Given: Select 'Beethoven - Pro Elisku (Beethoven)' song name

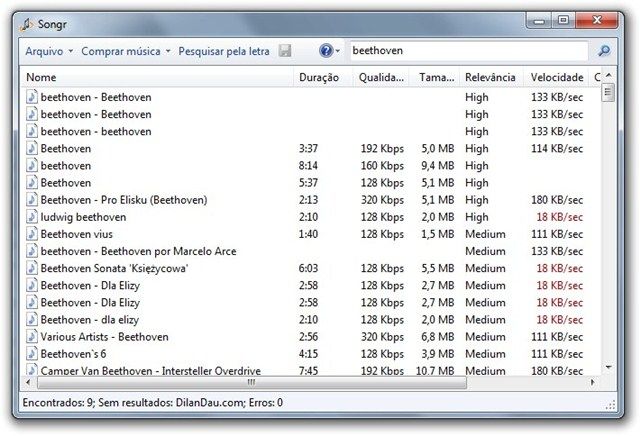Looking at the screenshot, I should coord(124,200).
